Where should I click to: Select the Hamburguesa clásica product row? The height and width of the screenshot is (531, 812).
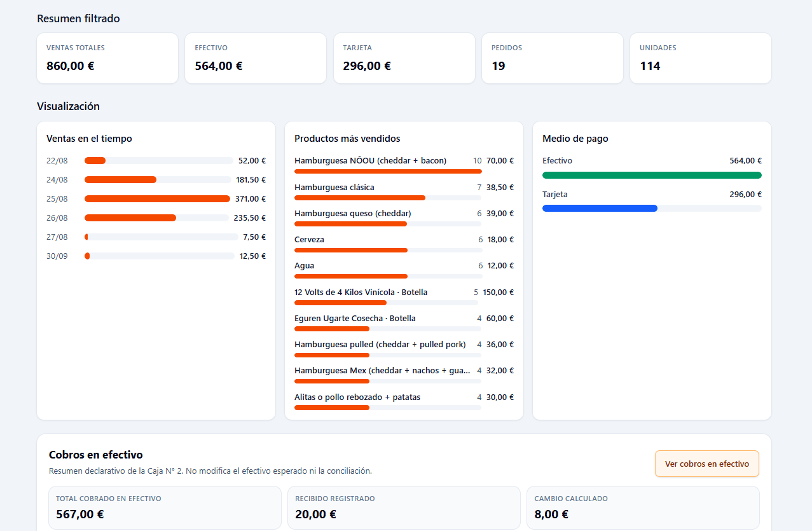click(404, 191)
